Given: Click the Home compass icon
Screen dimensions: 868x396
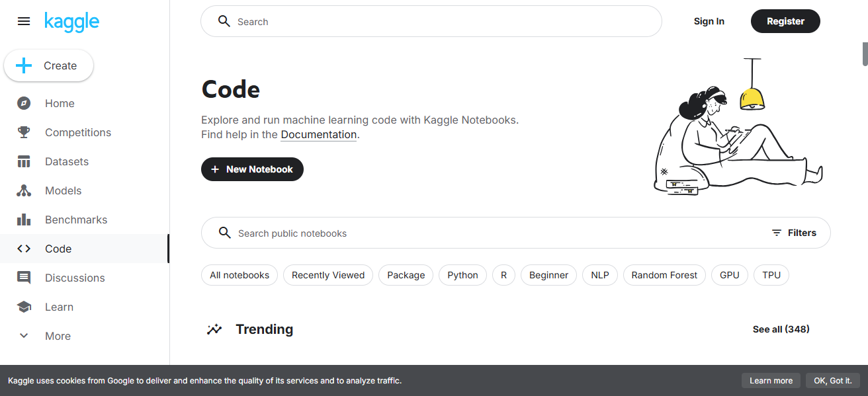Looking at the screenshot, I should [24, 103].
